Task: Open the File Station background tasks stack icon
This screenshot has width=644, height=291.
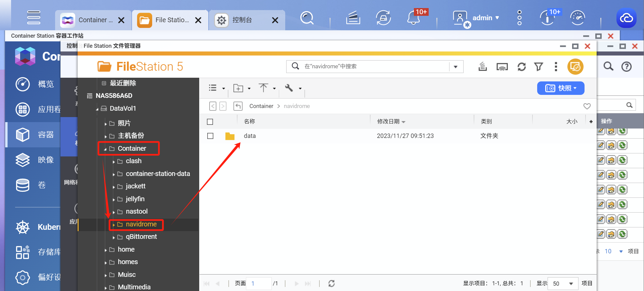Action: (x=483, y=67)
